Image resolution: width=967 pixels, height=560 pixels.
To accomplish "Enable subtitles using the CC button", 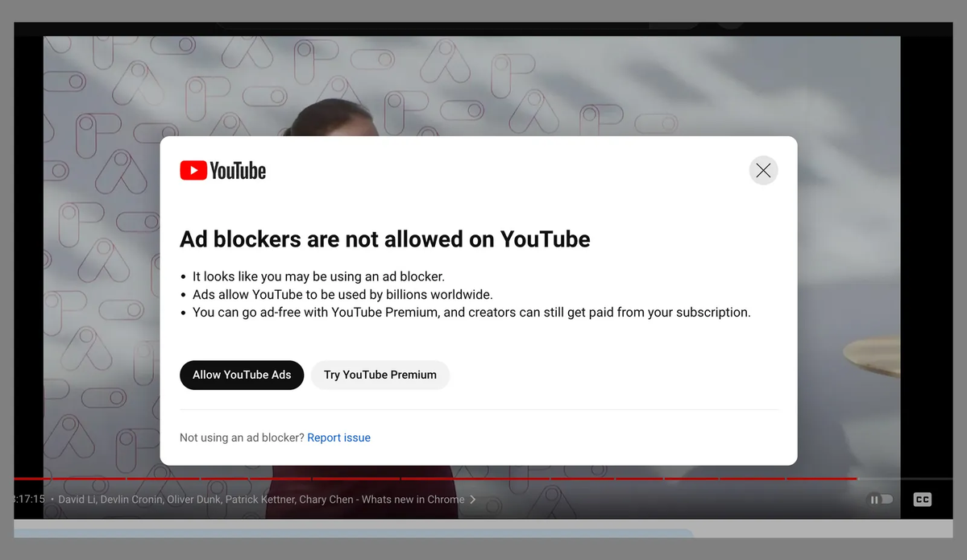I will (x=922, y=499).
